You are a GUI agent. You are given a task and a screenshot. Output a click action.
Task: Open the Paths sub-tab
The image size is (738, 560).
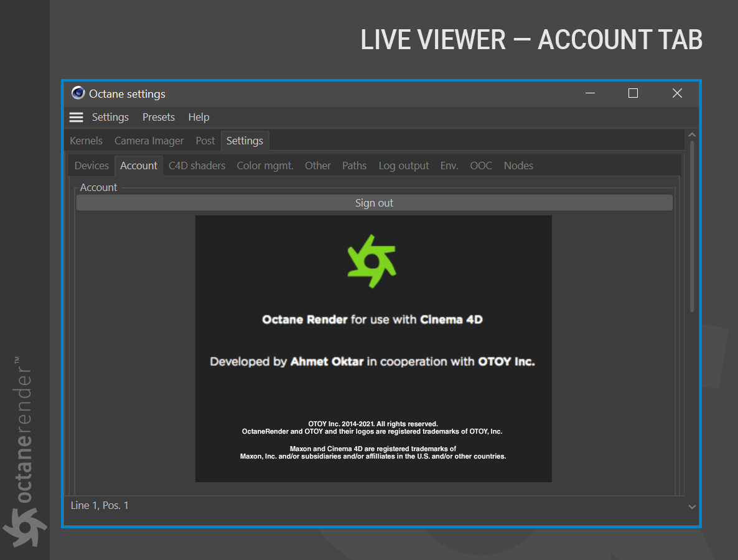pos(354,166)
